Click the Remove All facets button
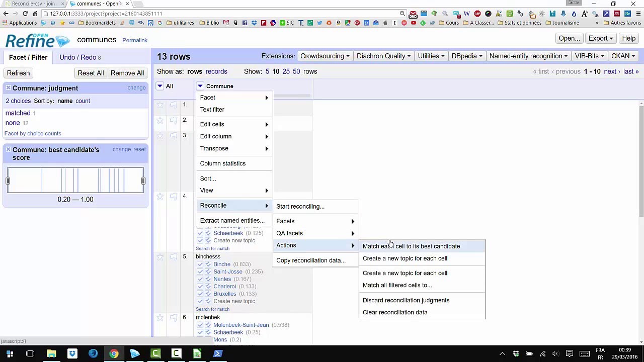Viewport: 644px width, 362px height. pyautogui.click(x=127, y=73)
